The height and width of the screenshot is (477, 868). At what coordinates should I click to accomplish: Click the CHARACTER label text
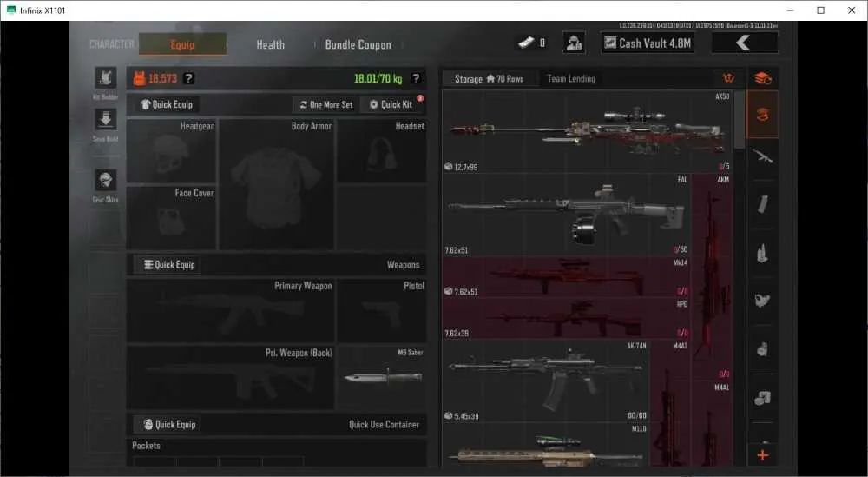pos(112,44)
